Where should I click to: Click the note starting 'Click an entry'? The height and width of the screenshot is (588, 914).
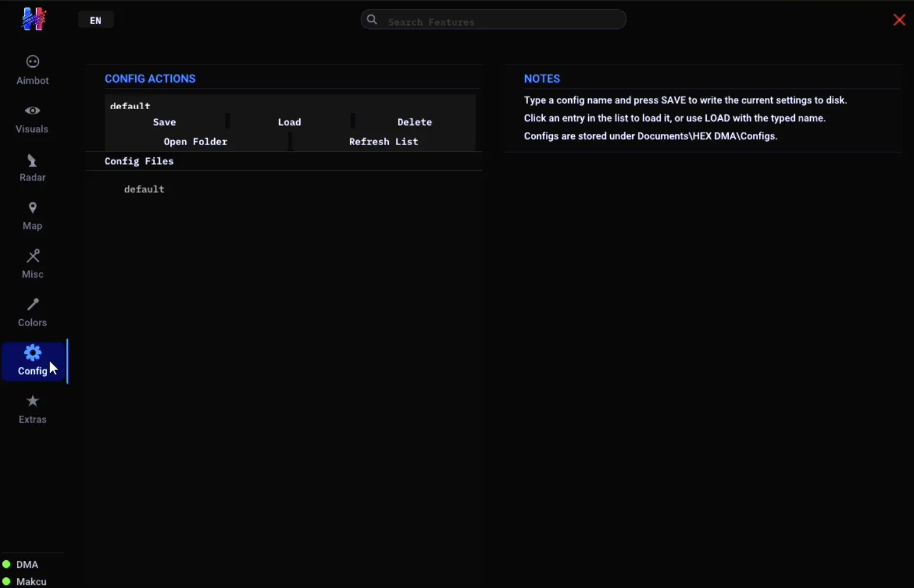[x=675, y=118]
